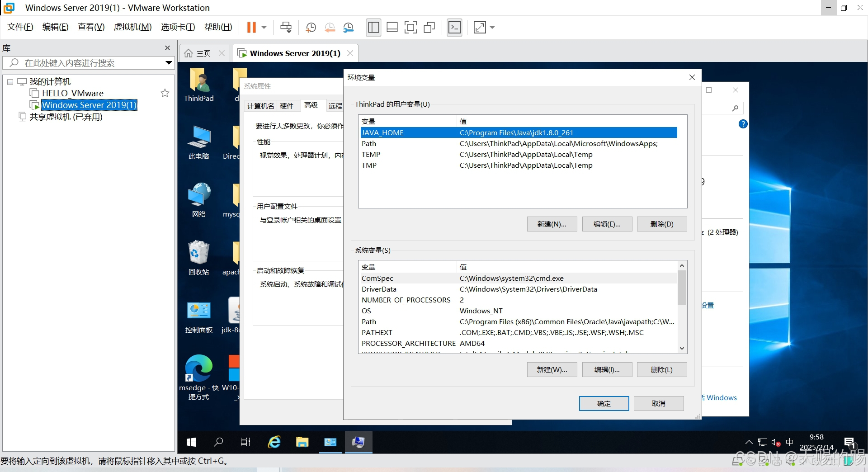This screenshot has width=868, height=472.
Task: Select the TEMP user variable row
Action: (x=519, y=154)
